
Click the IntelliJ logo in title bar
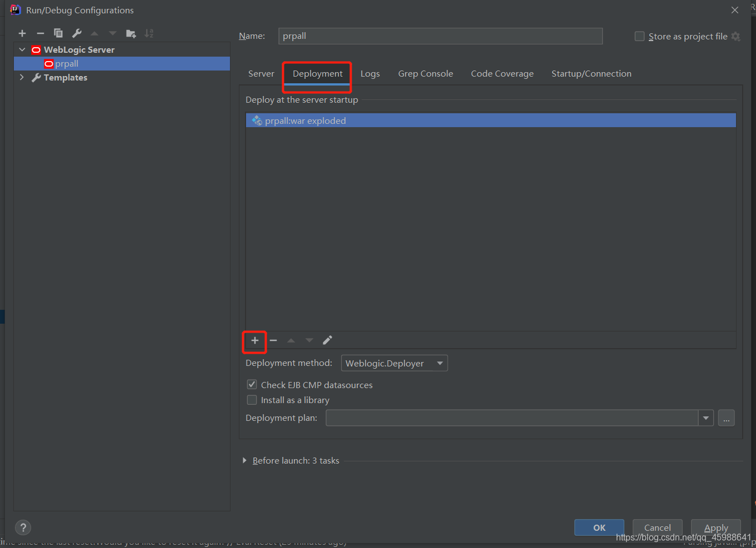tap(15, 10)
